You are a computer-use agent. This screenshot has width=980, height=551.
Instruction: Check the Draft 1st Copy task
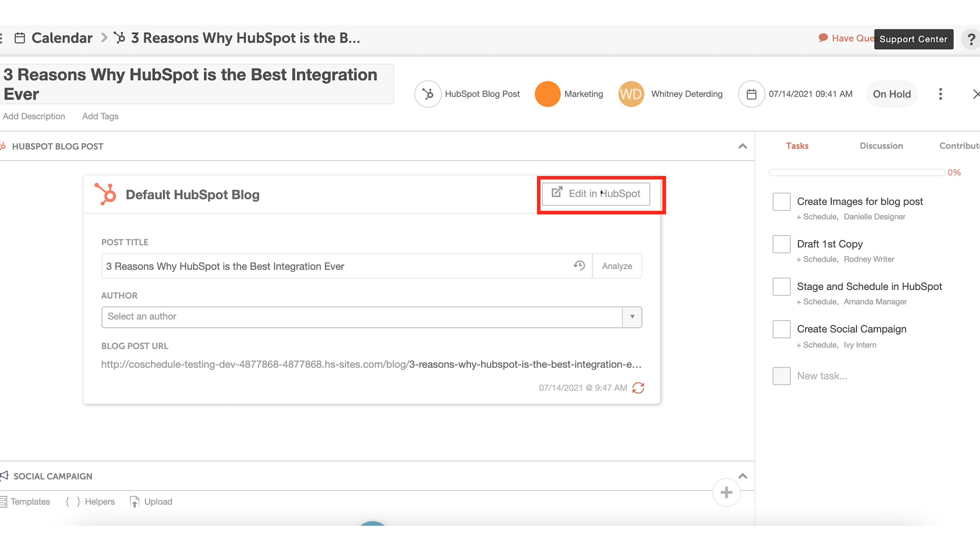point(781,244)
